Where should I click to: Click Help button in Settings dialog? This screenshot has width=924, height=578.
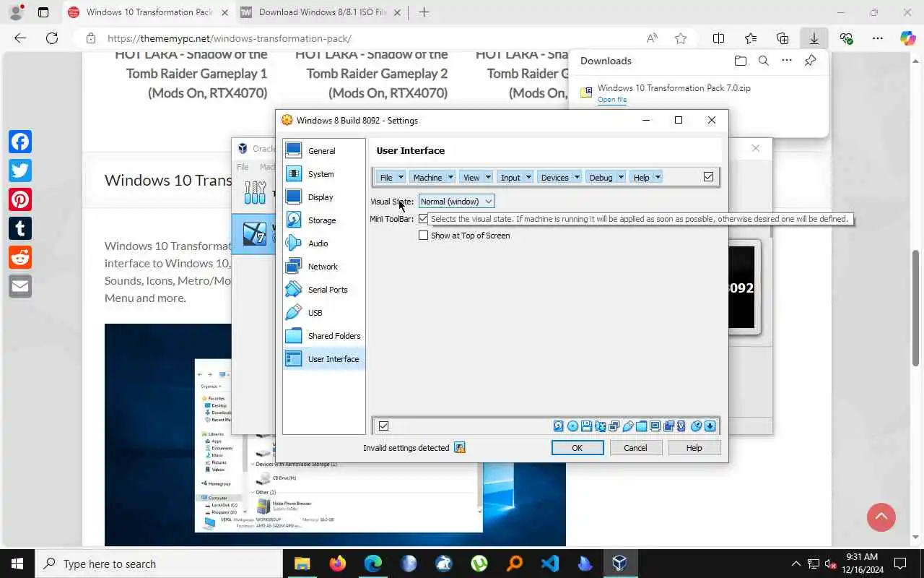(694, 448)
